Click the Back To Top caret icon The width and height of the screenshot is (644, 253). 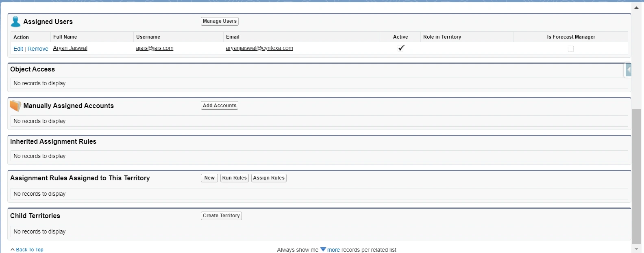click(x=13, y=249)
